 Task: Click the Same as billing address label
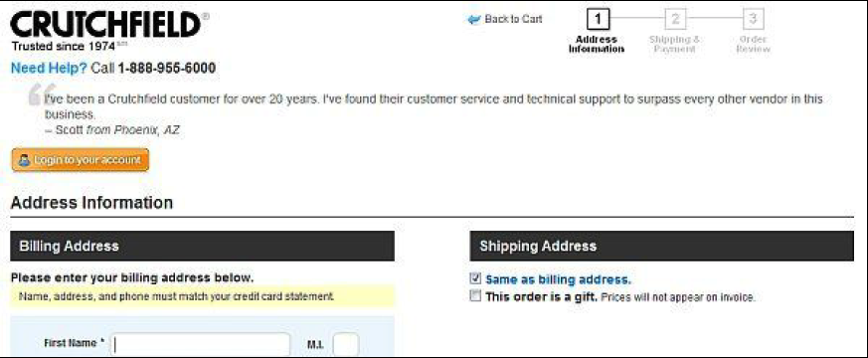(x=558, y=279)
